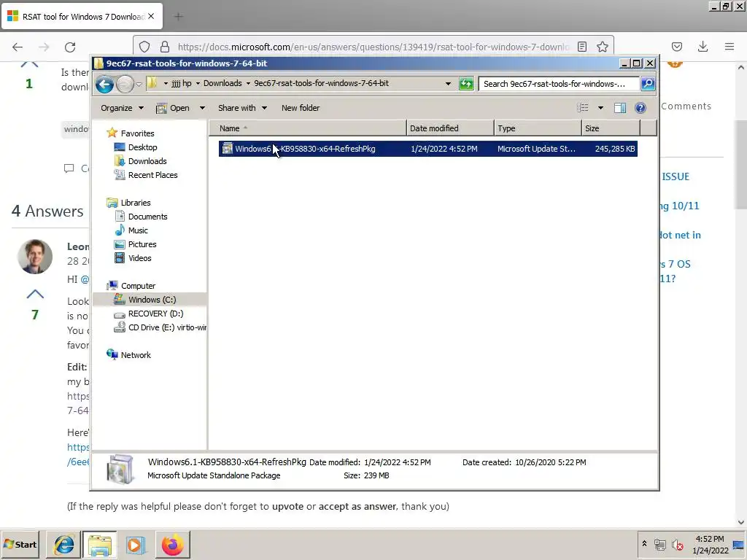This screenshot has width=747, height=560.
Task: Upvote the answer with 7 votes
Action: click(35, 295)
